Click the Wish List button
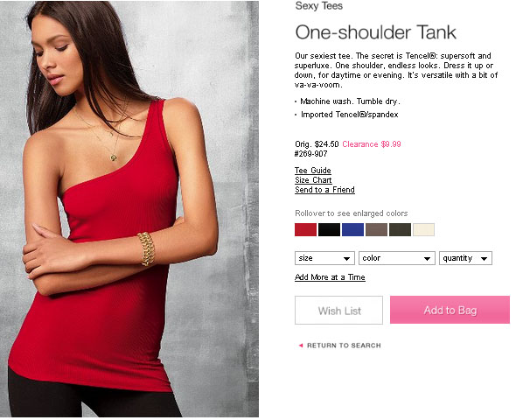This screenshot has width=516, height=420. pos(339,310)
